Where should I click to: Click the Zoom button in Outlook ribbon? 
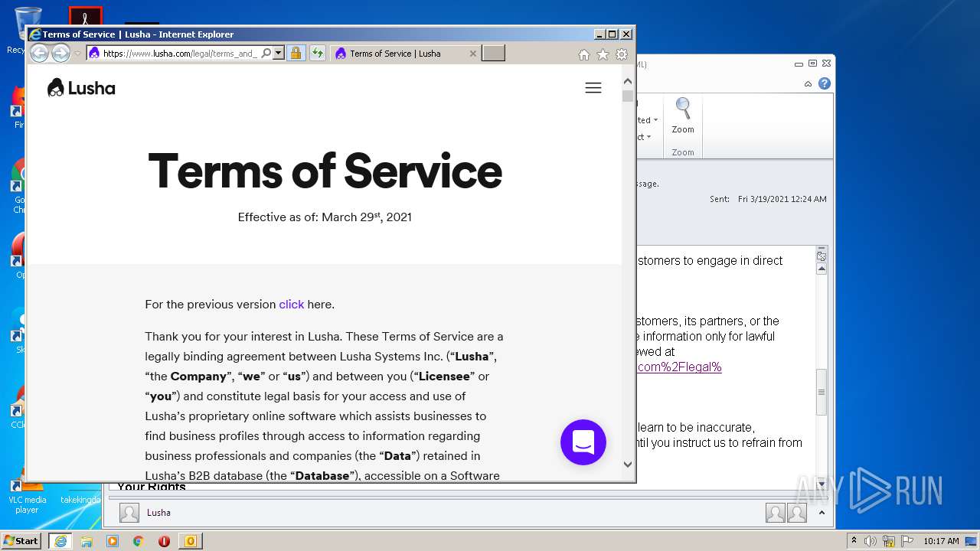(x=683, y=116)
